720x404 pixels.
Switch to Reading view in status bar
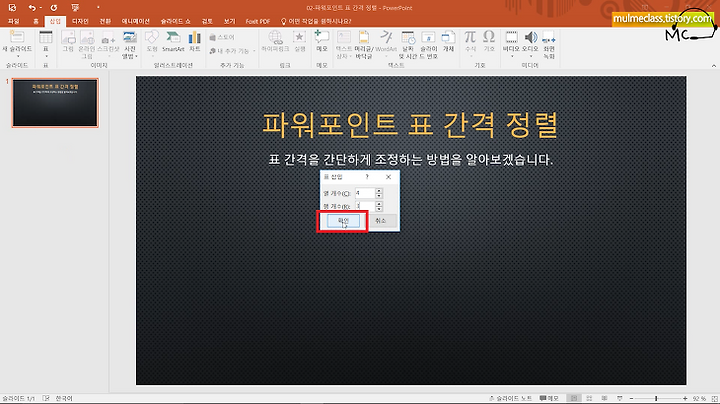(x=604, y=398)
